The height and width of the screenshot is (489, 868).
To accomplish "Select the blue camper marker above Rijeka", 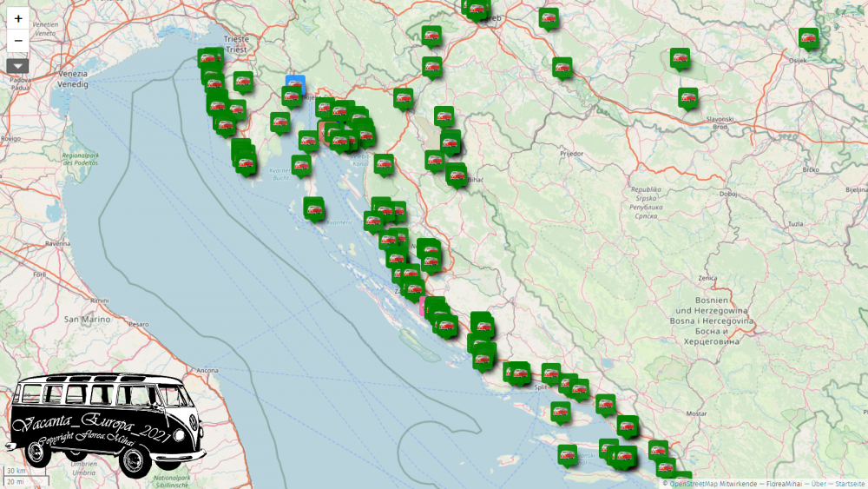I will coord(296,82).
